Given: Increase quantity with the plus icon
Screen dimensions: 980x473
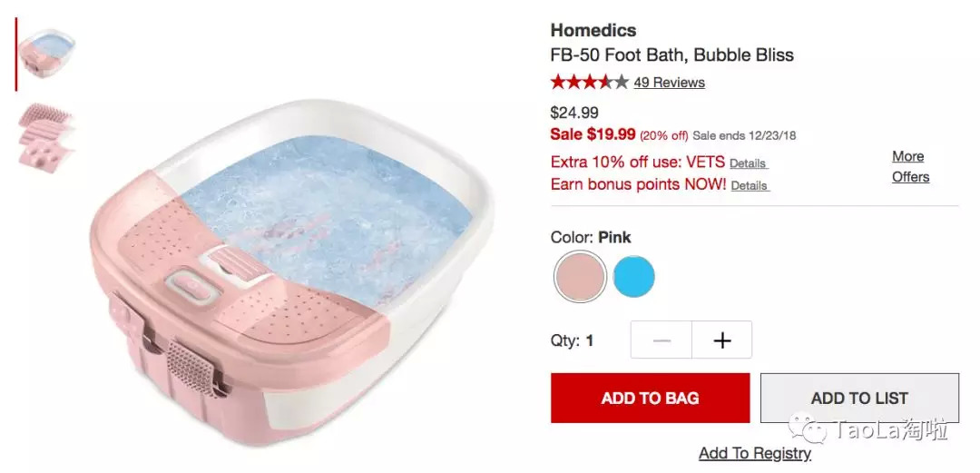Looking at the screenshot, I should (722, 340).
